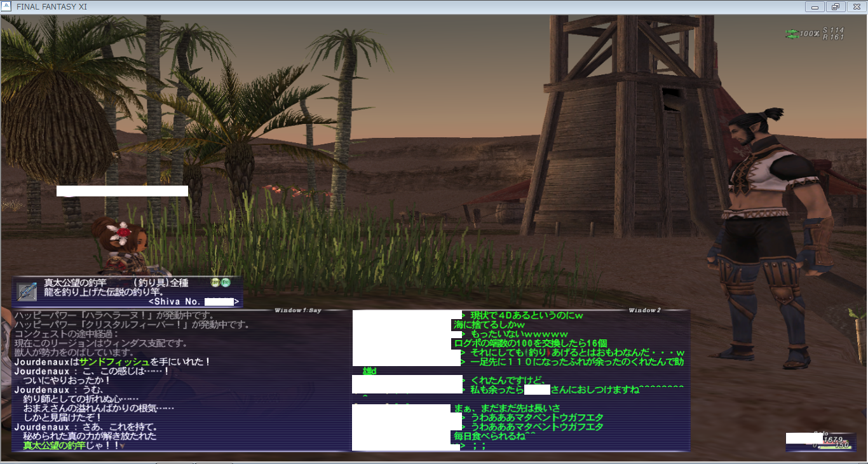Click the line おまえさんの溢れんばかりの根気……
Screen dimensions: 868x464
click(98, 408)
